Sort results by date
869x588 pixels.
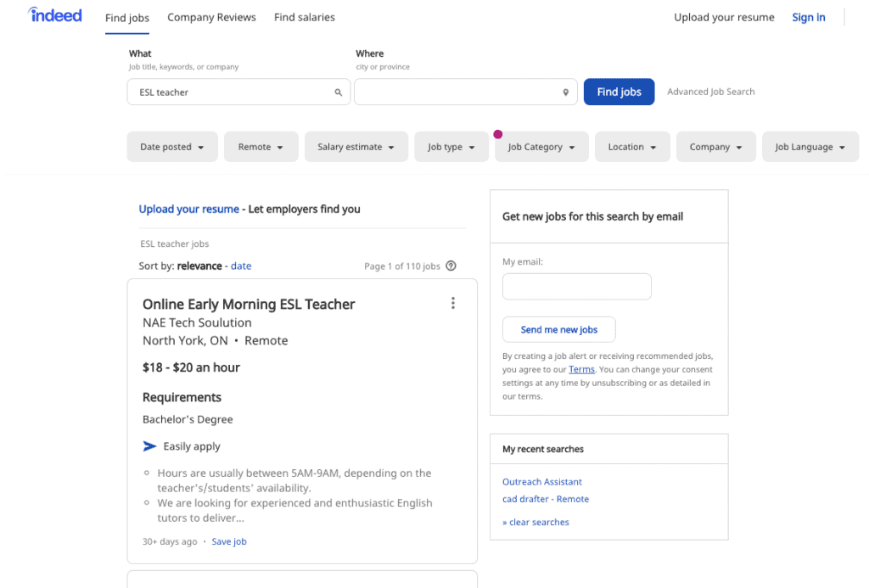(241, 266)
